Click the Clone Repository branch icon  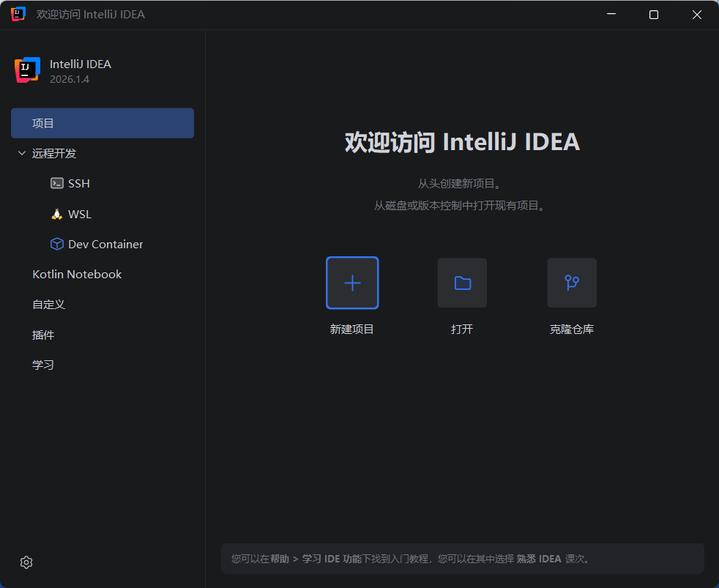pyautogui.click(x=572, y=283)
